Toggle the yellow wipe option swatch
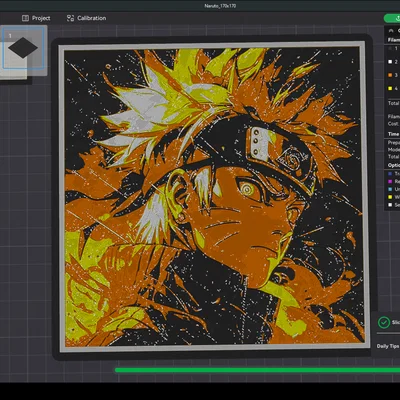This screenshot has width=400, height=400. [390, 197]
